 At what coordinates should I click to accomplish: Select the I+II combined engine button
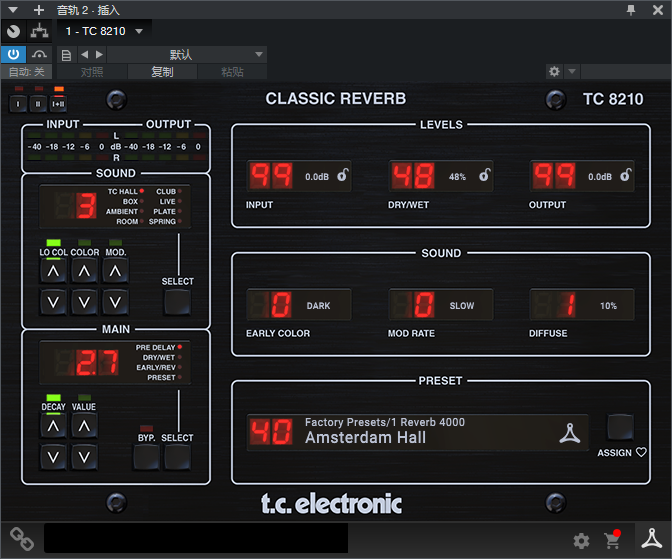[x=58, y=104]
